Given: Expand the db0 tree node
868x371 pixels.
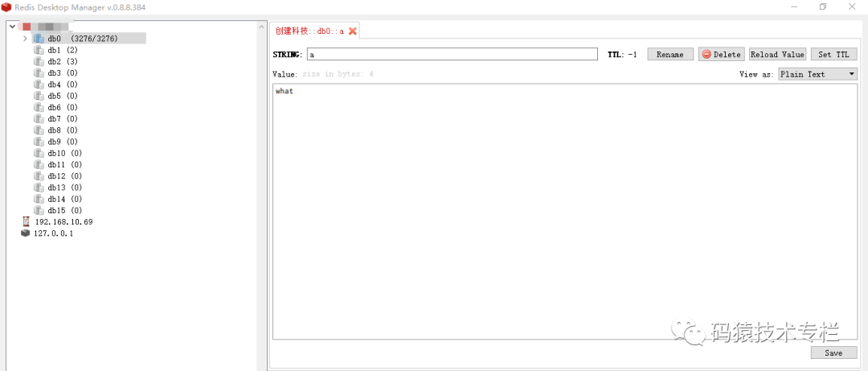Looking at the screenshot, I should pos(25,39).
